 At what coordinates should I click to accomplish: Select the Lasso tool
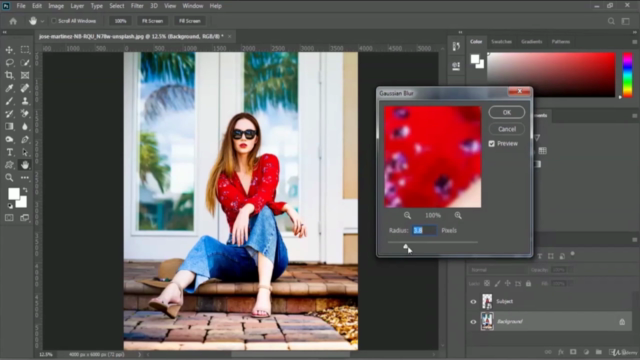coord(9,62)
